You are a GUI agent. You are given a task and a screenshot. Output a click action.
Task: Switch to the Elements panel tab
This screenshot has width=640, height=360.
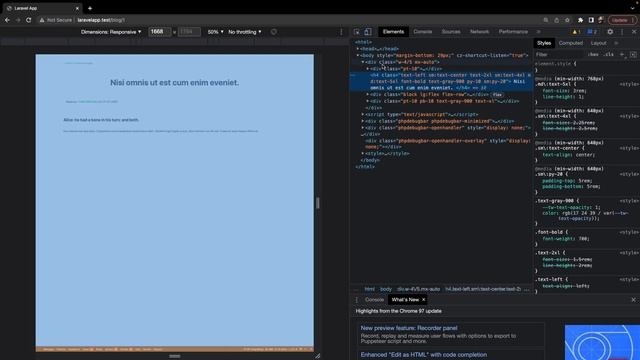click(393, 32)
